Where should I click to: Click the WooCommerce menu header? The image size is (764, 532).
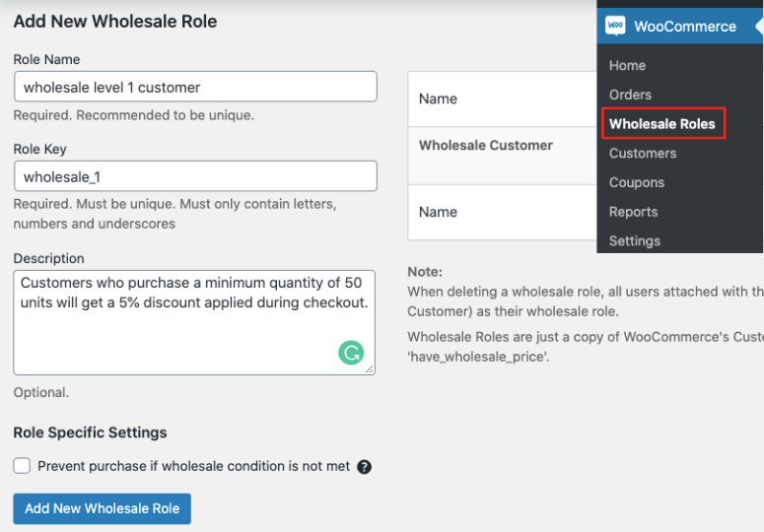pos(679,26)
